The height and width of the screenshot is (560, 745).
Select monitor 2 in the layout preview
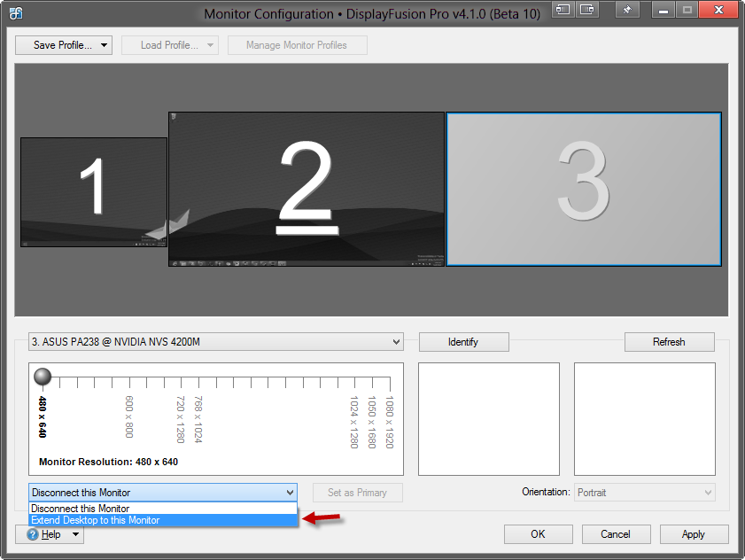pyautogui.click(x=306, y=188)
